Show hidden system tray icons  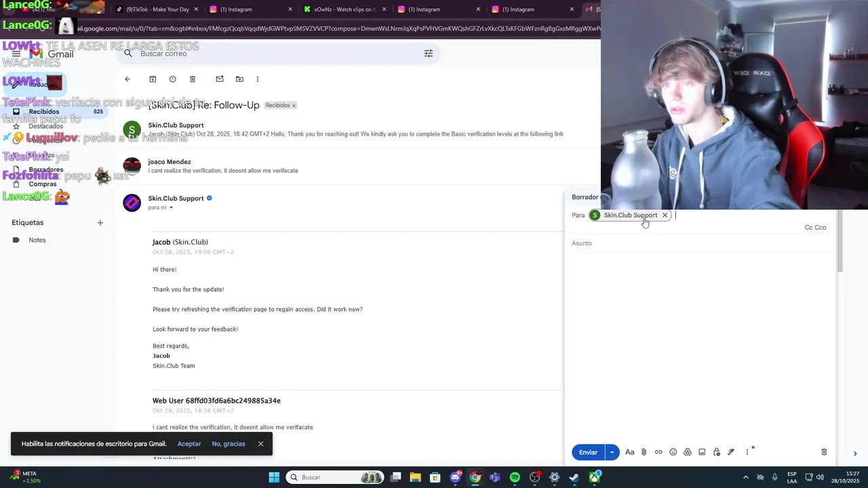tap(746, 477)
